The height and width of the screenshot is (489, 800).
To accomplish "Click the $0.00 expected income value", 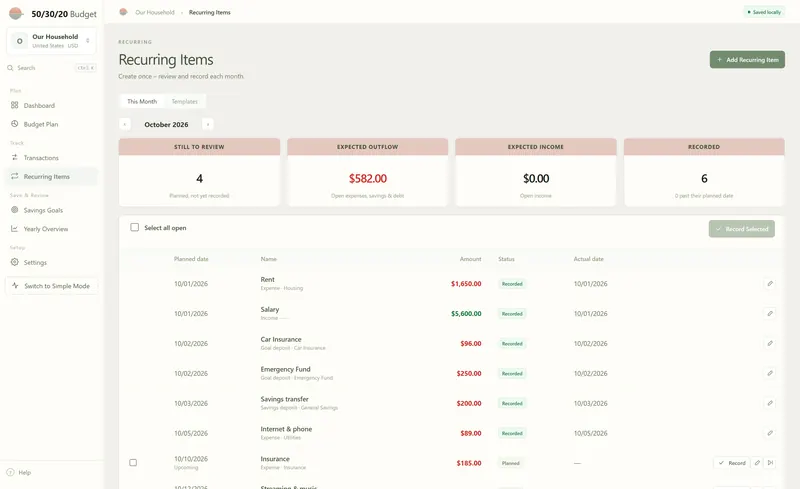I will [536, 179].
